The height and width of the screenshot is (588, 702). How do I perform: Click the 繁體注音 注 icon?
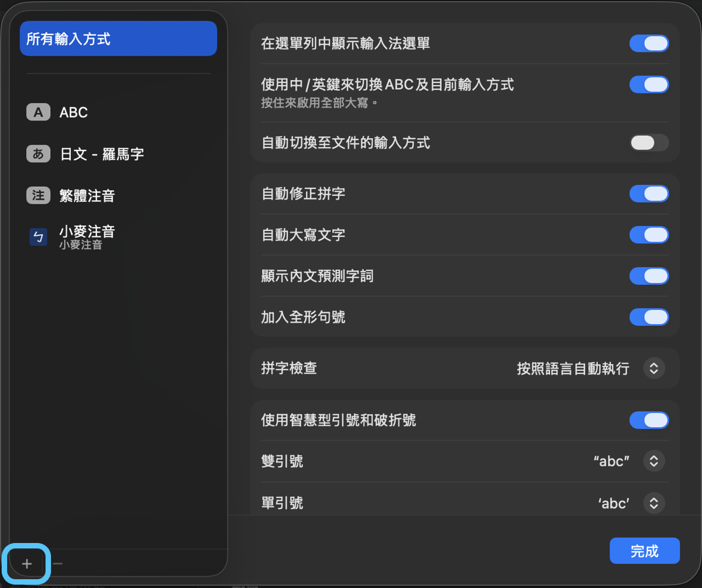[38, 195]
